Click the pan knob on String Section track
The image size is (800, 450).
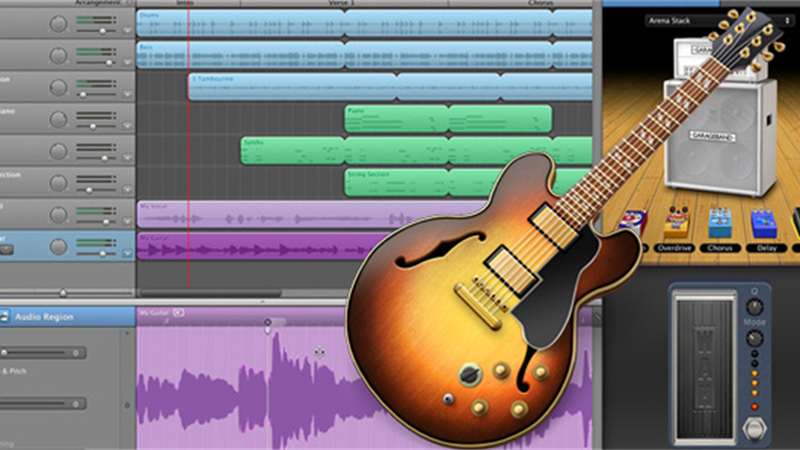pyautogui.click(x=58, y=183)
